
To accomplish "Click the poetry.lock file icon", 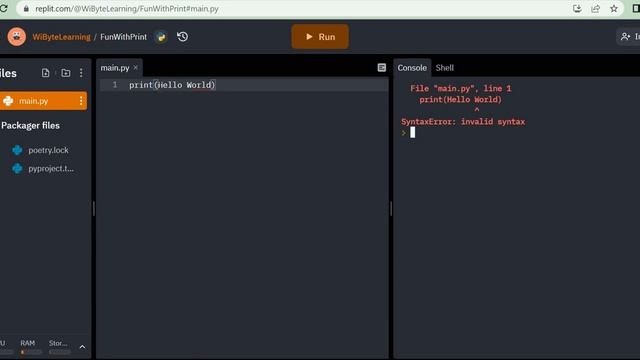I will click(x=17, y=150).
